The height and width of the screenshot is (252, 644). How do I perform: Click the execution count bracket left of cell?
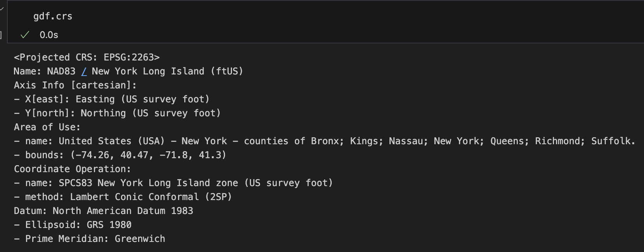point(1,35)
